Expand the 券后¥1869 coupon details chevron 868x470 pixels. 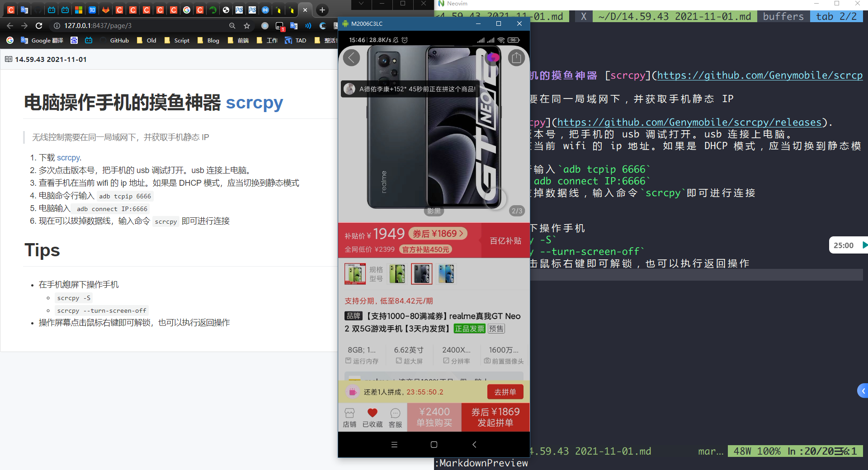(462, 233)
